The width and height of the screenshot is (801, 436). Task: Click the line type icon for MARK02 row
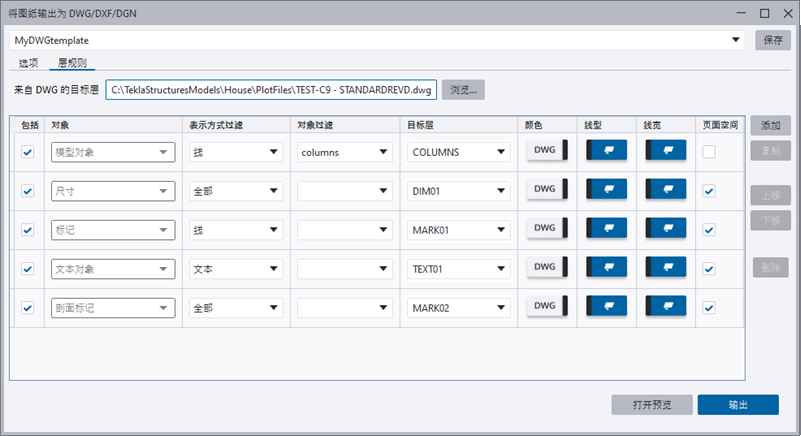(607, 307)
